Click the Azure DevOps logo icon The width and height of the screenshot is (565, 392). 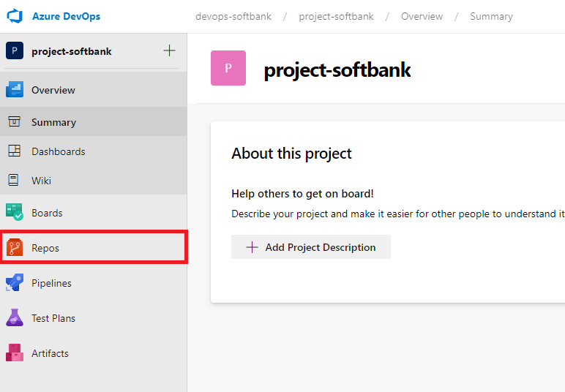[x=15, y=16]
